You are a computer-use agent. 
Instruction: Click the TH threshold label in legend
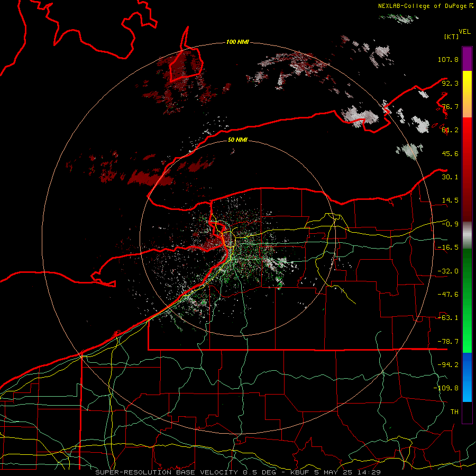tap(454, 411)
